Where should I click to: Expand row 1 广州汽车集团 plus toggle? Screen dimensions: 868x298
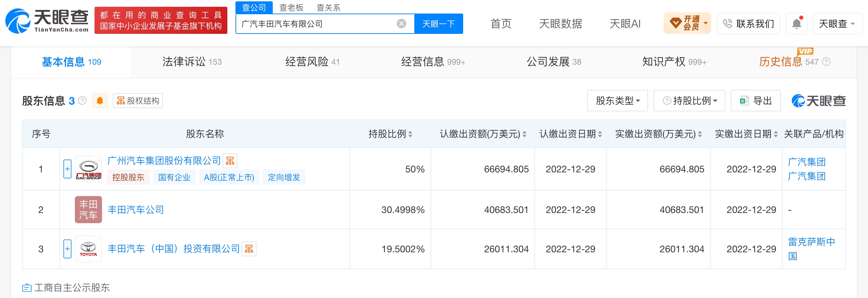(67, 169)
